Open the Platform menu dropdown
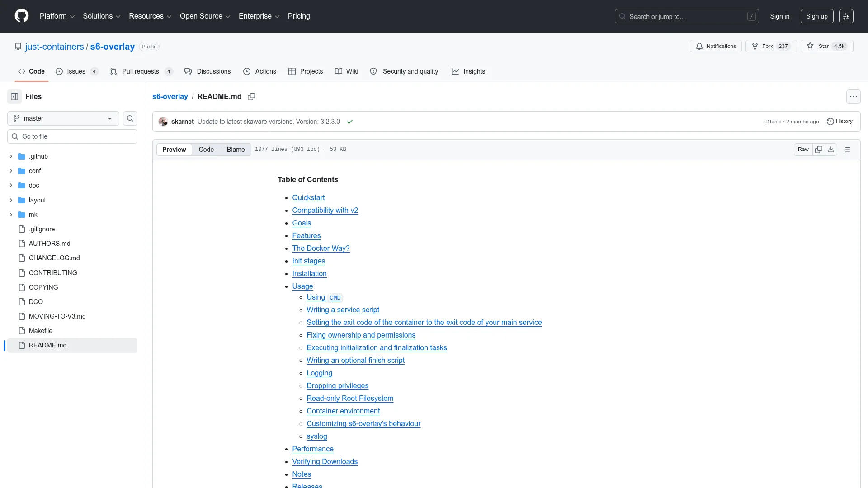 coord(57,16)
